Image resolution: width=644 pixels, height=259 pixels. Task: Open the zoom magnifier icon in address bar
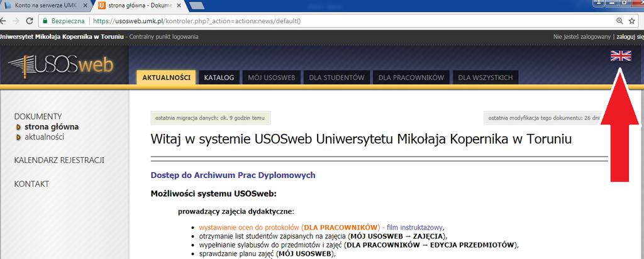[619, 21]
